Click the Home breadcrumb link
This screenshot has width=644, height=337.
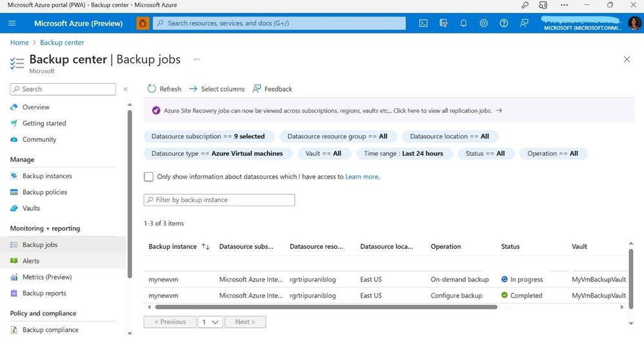click(x=19, y=43)
